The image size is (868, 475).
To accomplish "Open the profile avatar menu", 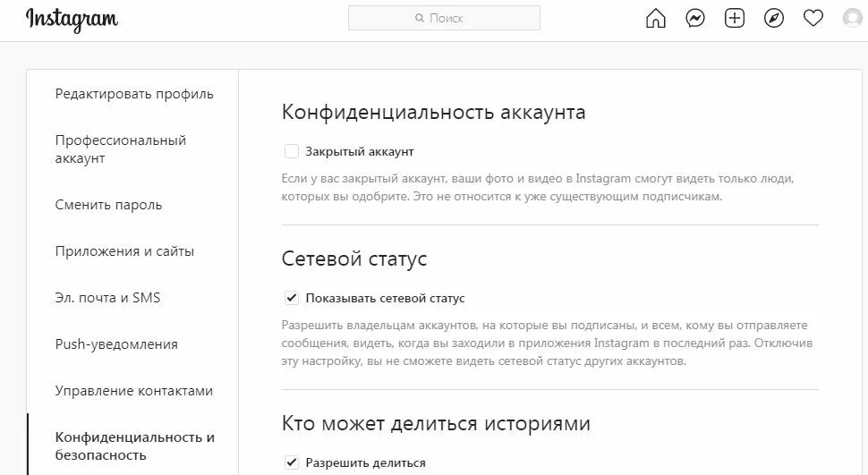I will (x=853, y=18).
